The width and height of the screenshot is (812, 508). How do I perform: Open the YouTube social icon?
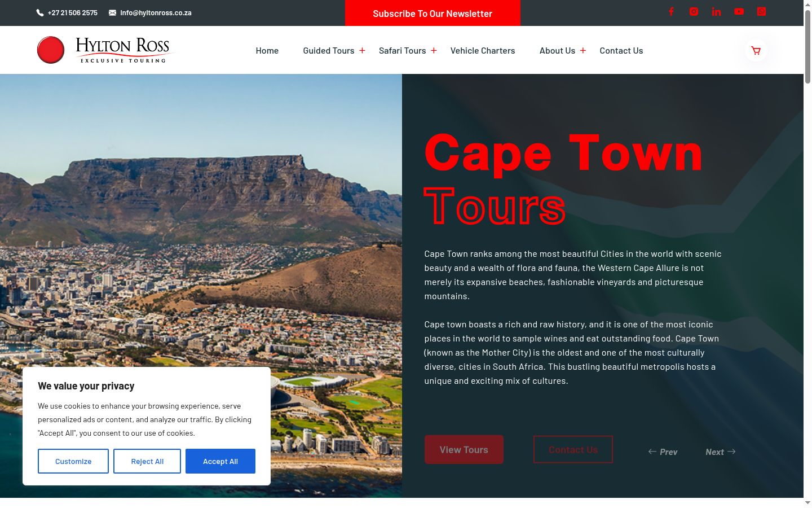(x=739, y=11)
